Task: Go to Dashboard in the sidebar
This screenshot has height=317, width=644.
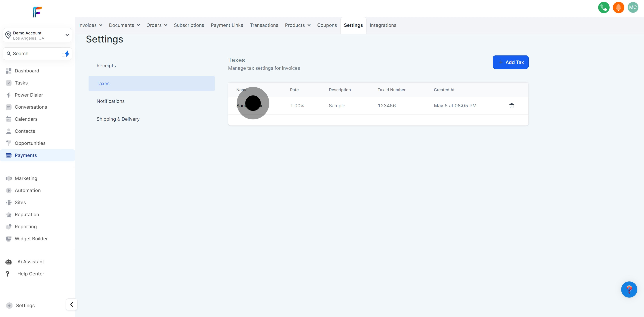Action: (x=27, y=71)
